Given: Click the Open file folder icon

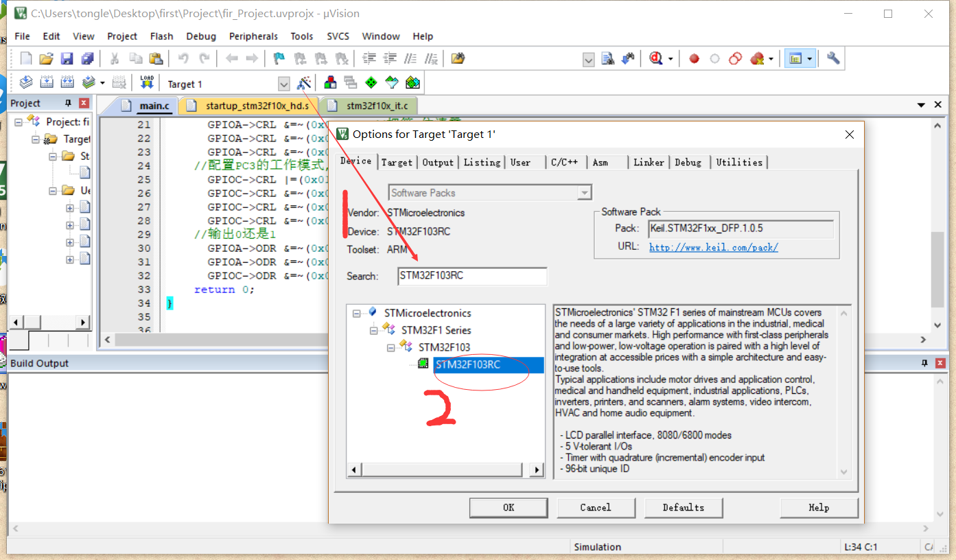Looking at the screenshot, I should 47,59.
